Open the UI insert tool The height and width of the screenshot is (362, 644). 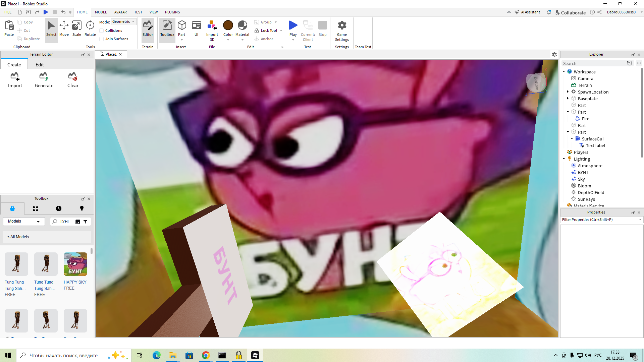tap(197, 28)
